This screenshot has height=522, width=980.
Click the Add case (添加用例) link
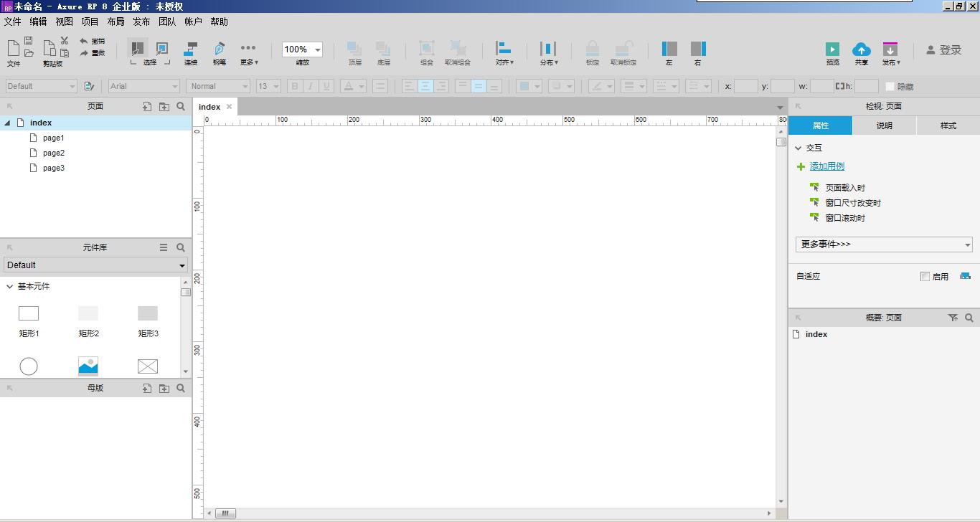[x=827, y=166]
